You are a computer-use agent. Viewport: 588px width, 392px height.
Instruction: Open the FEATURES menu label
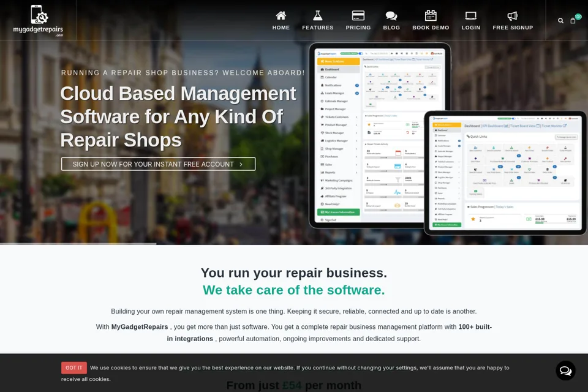[x=318, y=28]
